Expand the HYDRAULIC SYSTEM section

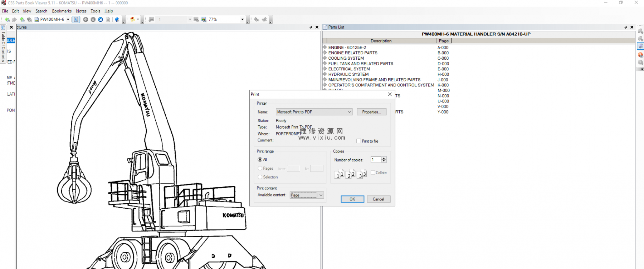(325, 74)
